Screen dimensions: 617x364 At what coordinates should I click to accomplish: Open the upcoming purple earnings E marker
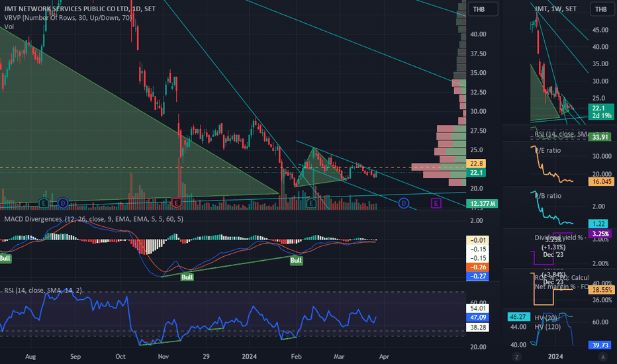436,203
